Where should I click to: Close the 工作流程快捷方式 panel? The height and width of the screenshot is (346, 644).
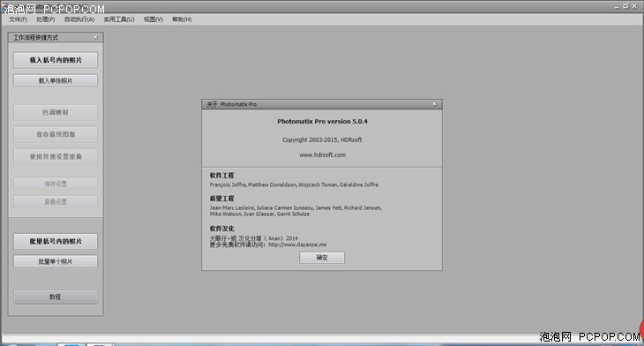tap(95, 37)
